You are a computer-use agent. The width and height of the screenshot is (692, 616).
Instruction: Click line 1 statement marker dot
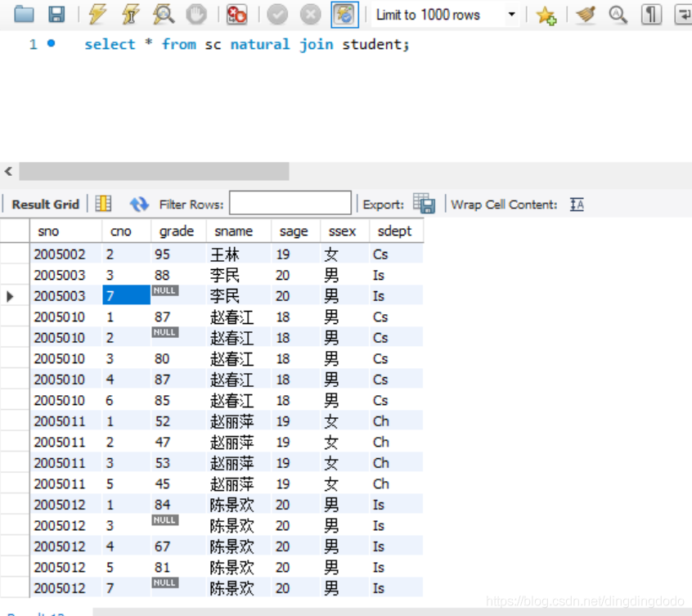52,43
